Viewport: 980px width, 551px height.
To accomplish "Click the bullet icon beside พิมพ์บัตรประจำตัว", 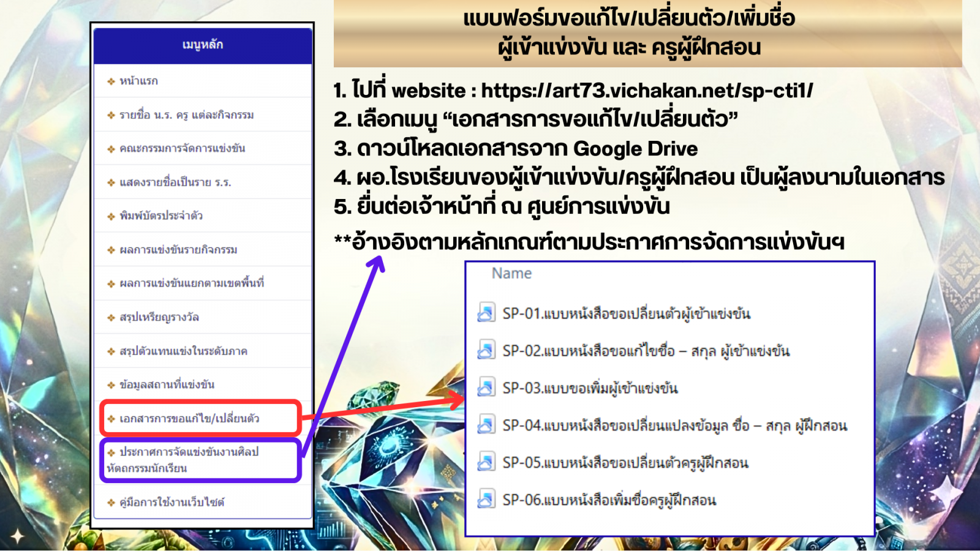I will (111, 216).
